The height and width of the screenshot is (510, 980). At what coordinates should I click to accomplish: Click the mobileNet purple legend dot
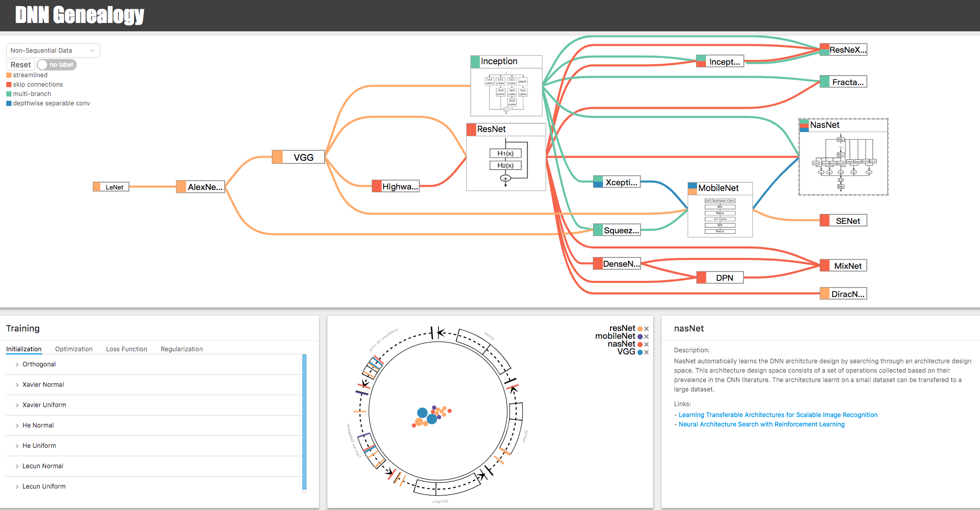640,337
